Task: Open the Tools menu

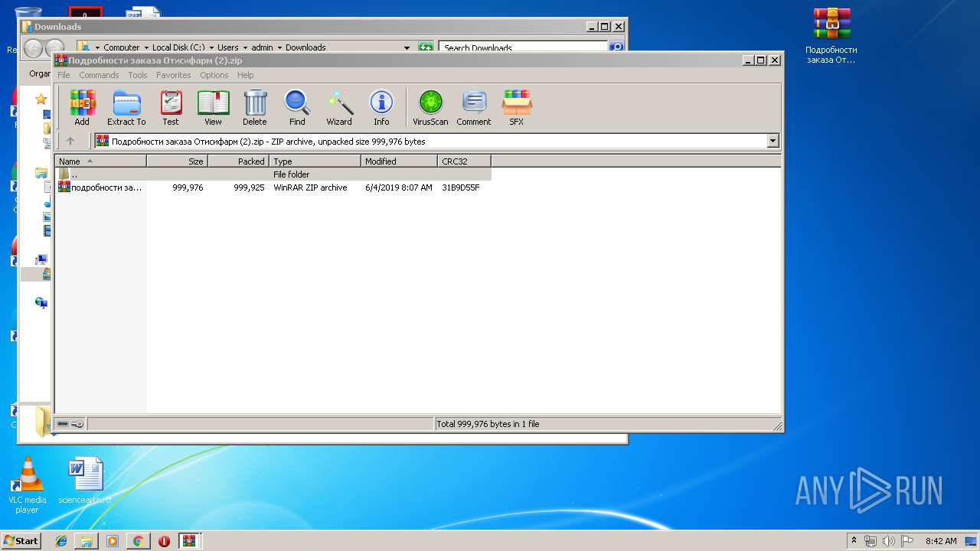Action: coord(138,75)
